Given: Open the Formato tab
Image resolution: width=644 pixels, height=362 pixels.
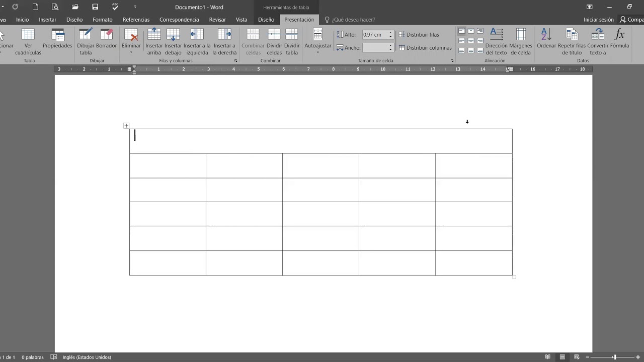Looking at the screenshot, I should [x=103, y=20].
